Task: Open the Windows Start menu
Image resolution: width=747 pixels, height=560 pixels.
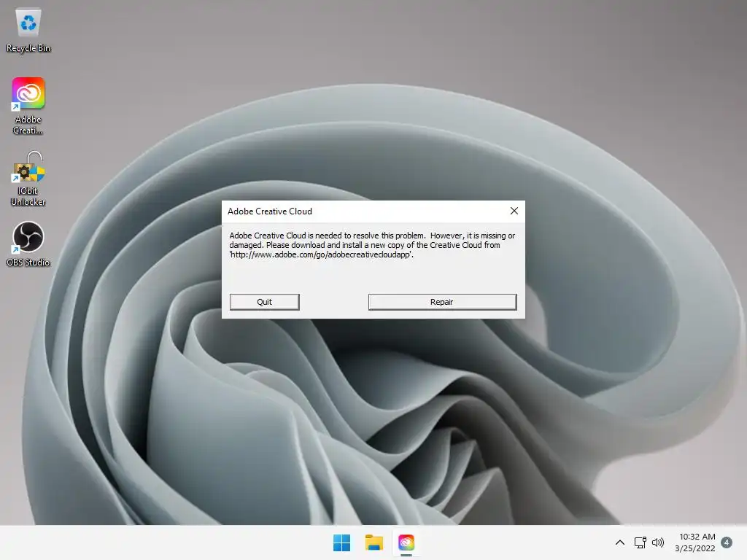Action: point(341,542)
